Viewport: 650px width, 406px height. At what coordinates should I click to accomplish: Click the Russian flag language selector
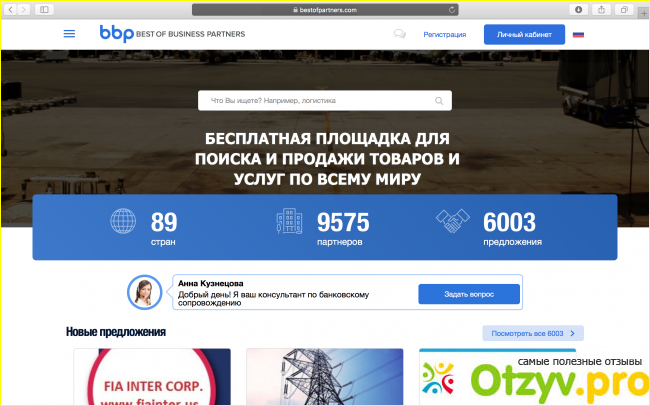click(578, 34)
